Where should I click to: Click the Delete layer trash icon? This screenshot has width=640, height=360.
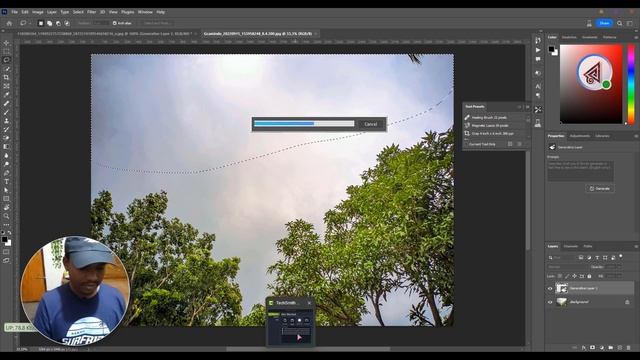pos(629,347)
